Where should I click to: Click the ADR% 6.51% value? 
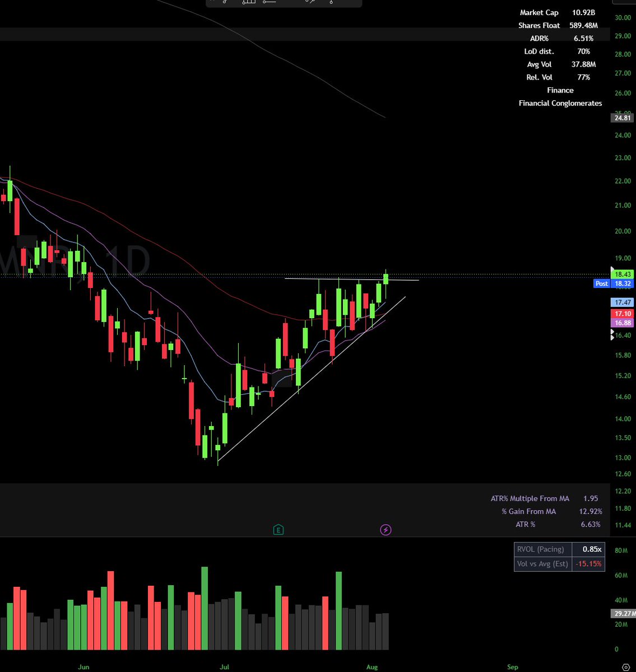tap(583, 38)
